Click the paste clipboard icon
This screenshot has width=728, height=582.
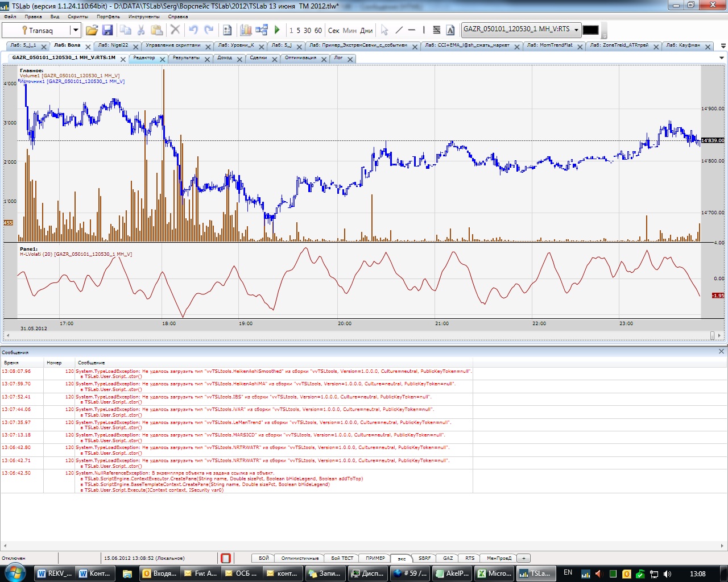[157, 30]
